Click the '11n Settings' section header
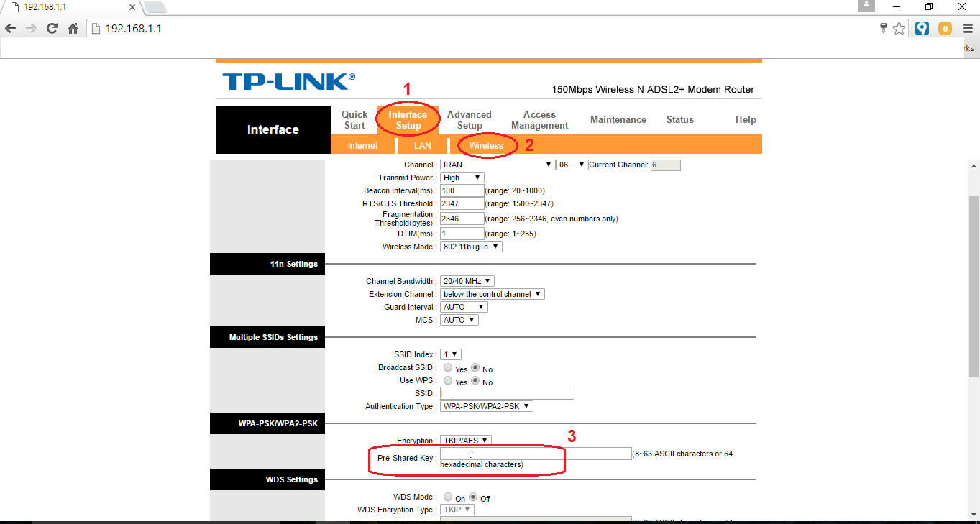 [267, 264]
